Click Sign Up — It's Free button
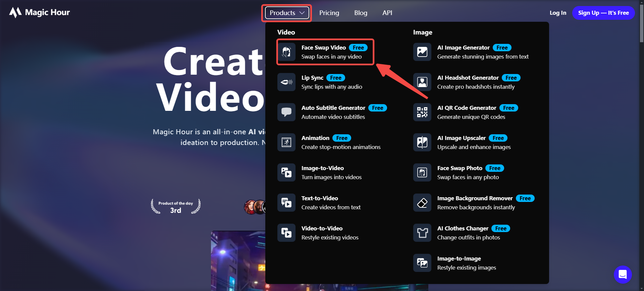The image size is (644, 291). 603,13
